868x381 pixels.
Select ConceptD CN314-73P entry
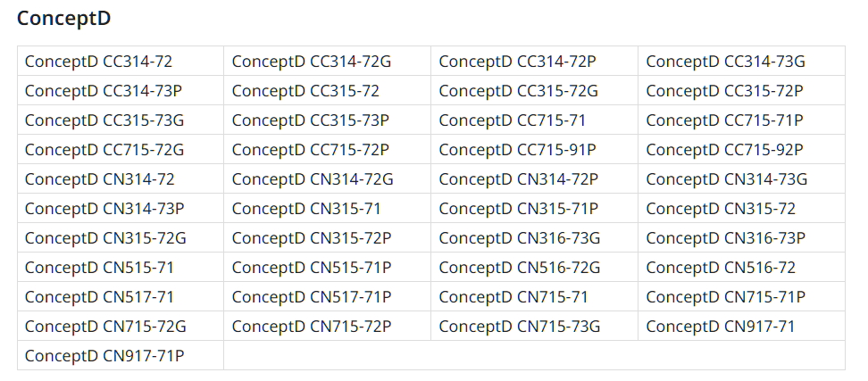pyautogui.click(x=121, y=209)
